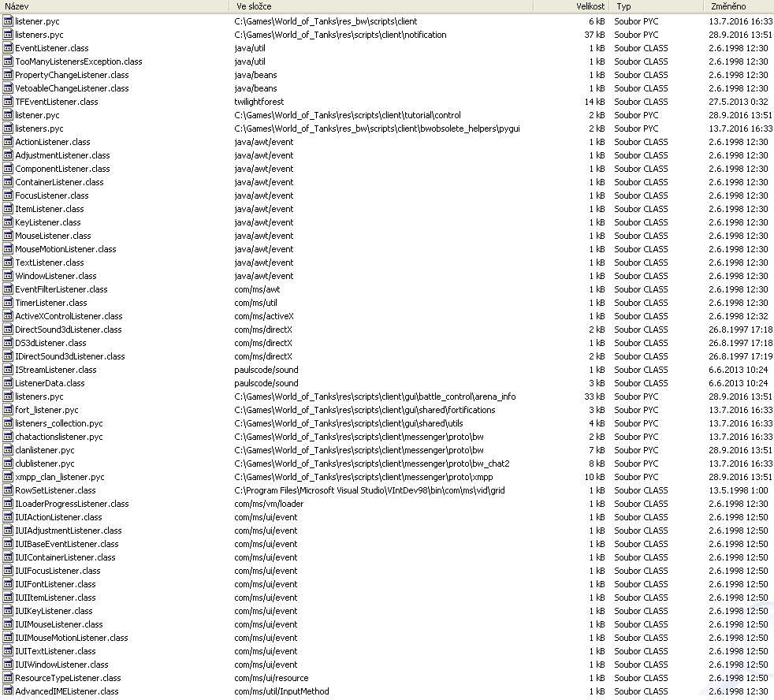
Task: Click the icon of ComponentListener.class
Action: 7,169
